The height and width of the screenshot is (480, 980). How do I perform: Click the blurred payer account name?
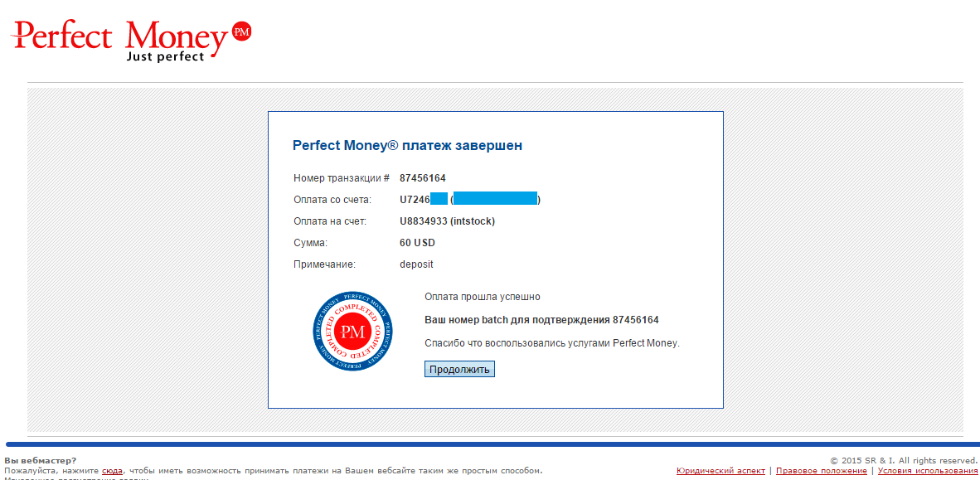pyautogui.click(x=496, y=200)
